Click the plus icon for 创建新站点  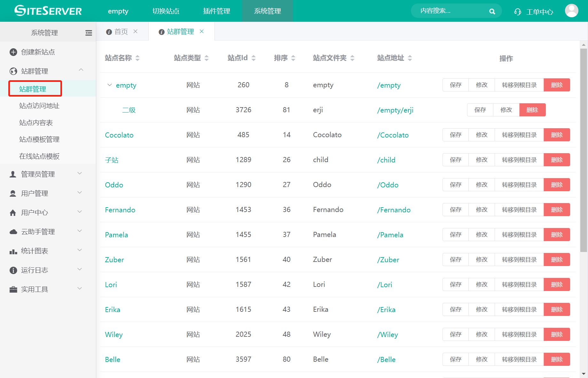[13, 52]
